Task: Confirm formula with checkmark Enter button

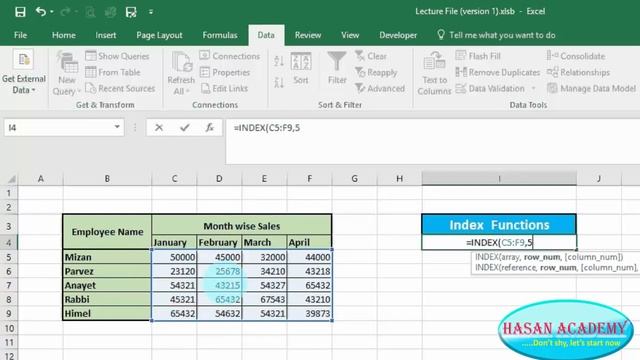Action: [184, 128]
